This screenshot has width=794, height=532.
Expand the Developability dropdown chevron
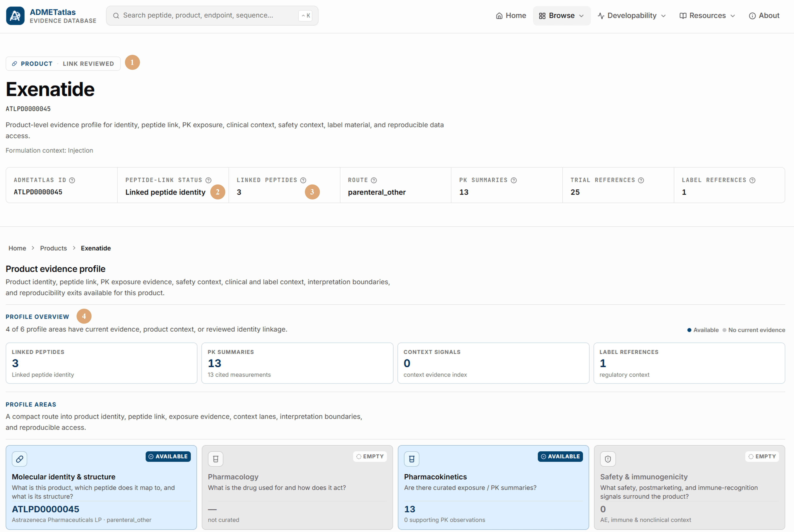[663, 16]
